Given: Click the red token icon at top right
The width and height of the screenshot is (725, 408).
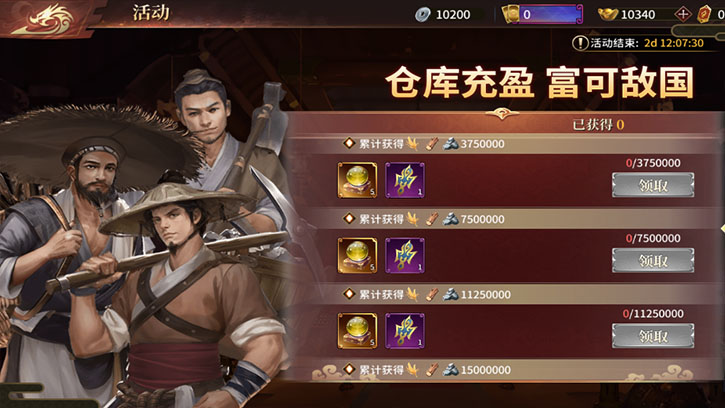Looking at the screenshot, I should click(x=704, y=14).
